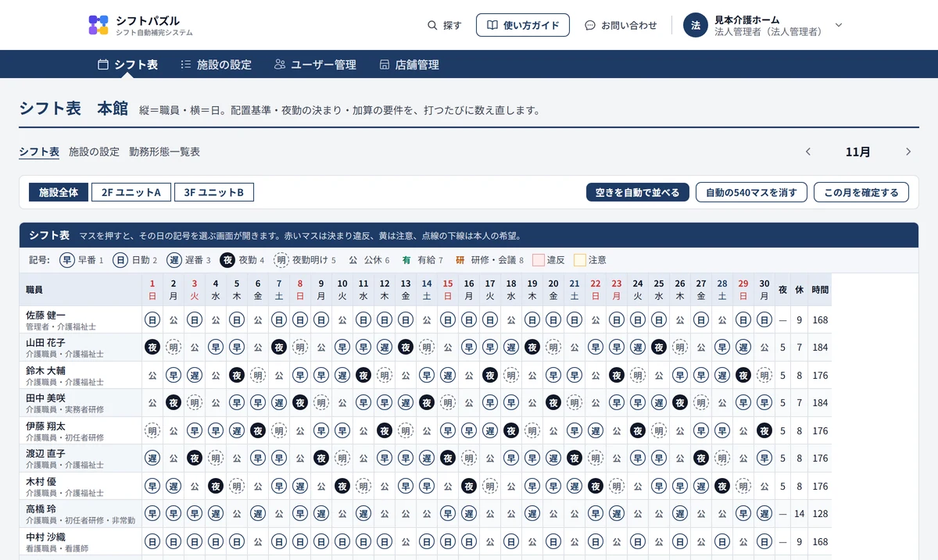This screenshot has width=938, height=560.
Task: Click 山田 花子 hours value 184
Action: pos(820,348)
